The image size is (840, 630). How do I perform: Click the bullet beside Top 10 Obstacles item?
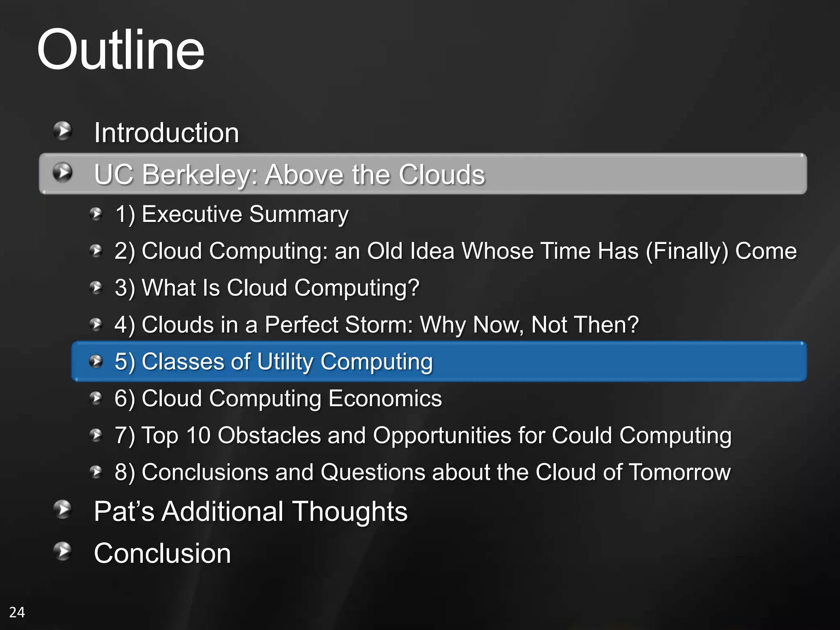pyautogui.click(x=96, y=435)
